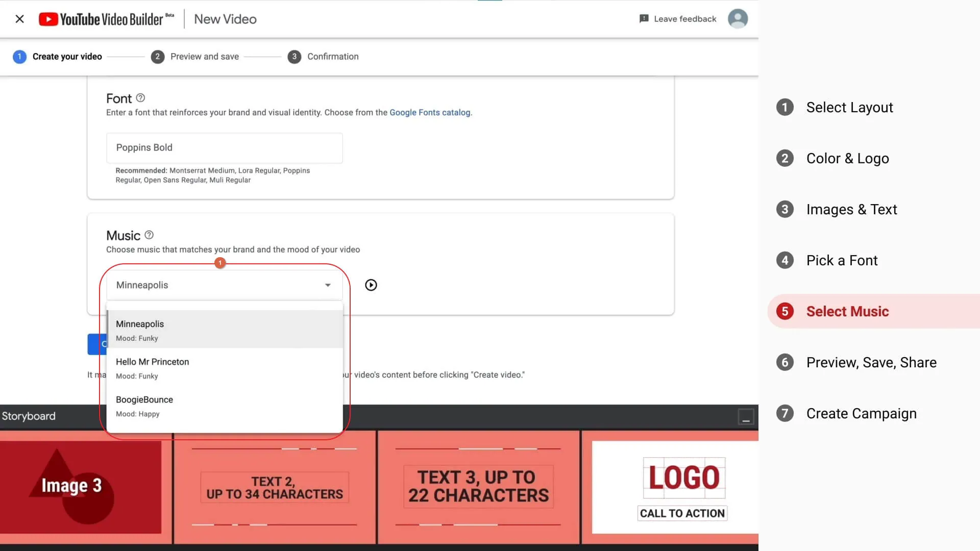Click the YouTube Video Builder logo
Image resolution: width=980 pixels, height=551 pixels.
[x=106, y=19]
